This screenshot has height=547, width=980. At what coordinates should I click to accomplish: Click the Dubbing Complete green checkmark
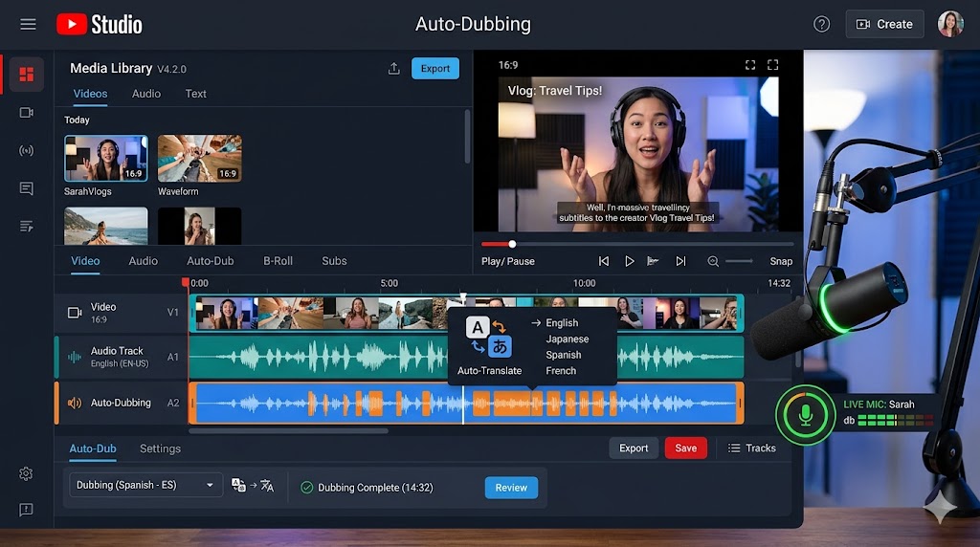click(307, 488)
